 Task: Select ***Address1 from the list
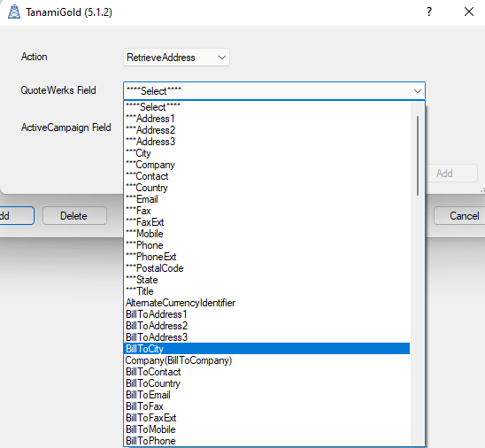[x=266, y=119]
